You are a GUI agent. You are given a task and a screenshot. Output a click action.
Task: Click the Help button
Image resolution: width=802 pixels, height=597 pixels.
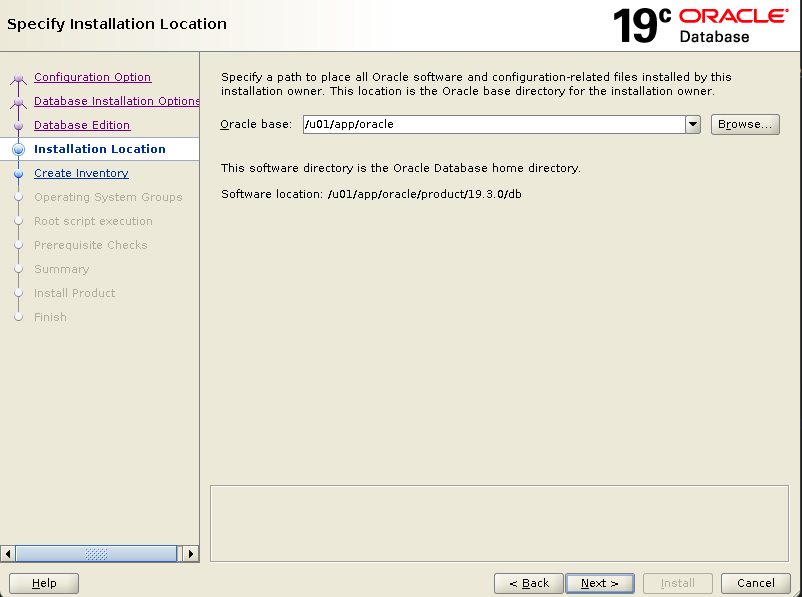click(x=44, y=583)
